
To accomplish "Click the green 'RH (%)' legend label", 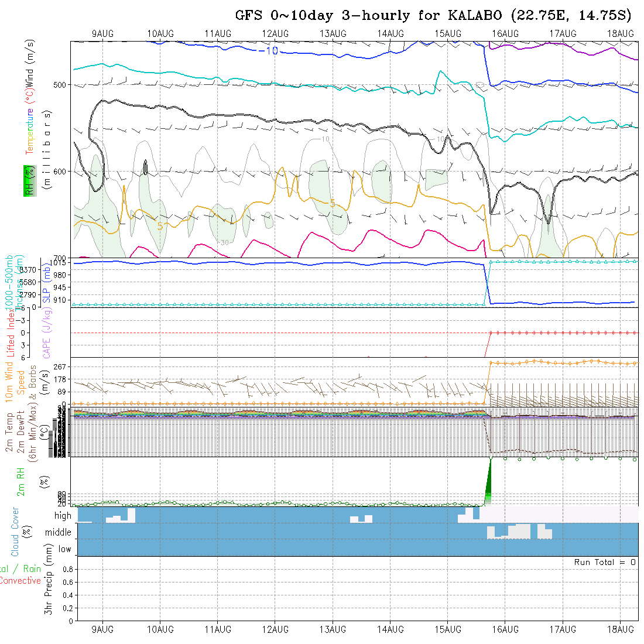I will click(30, 181).
